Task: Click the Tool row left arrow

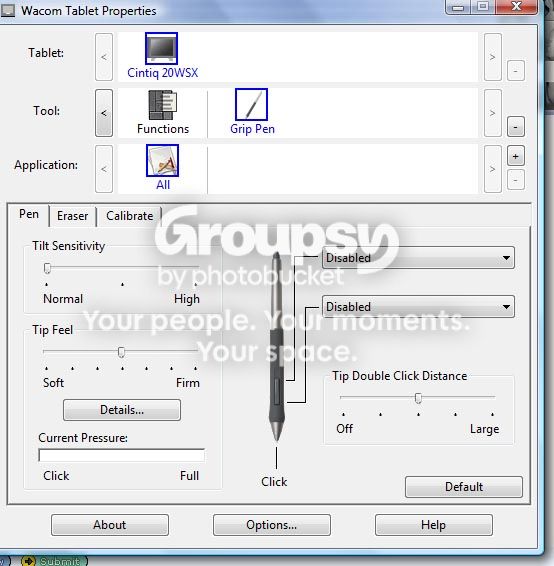Action: pos(104,113)
